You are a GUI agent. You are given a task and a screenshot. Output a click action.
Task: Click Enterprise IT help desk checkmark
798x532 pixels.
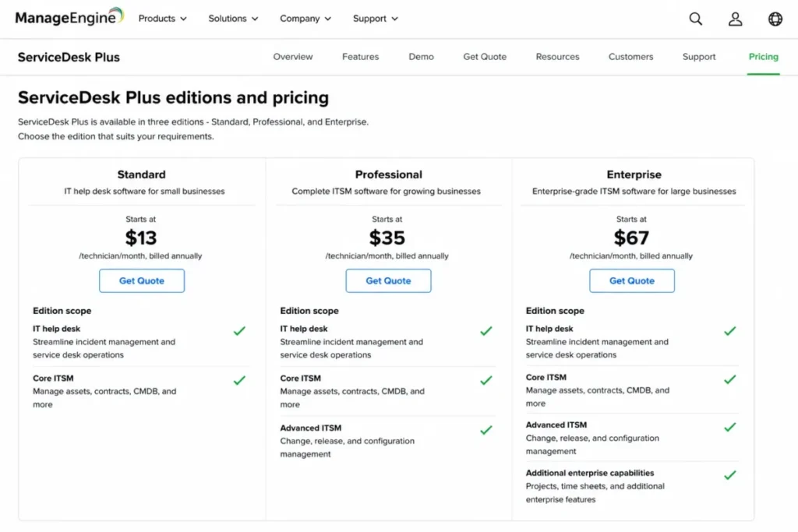(x=729, y=331)
